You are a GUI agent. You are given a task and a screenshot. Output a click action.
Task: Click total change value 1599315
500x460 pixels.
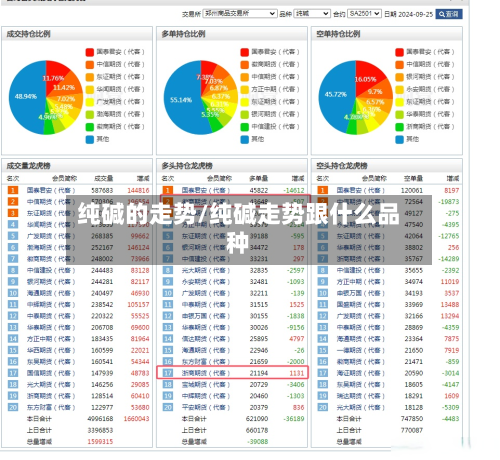tap(100, 442)
